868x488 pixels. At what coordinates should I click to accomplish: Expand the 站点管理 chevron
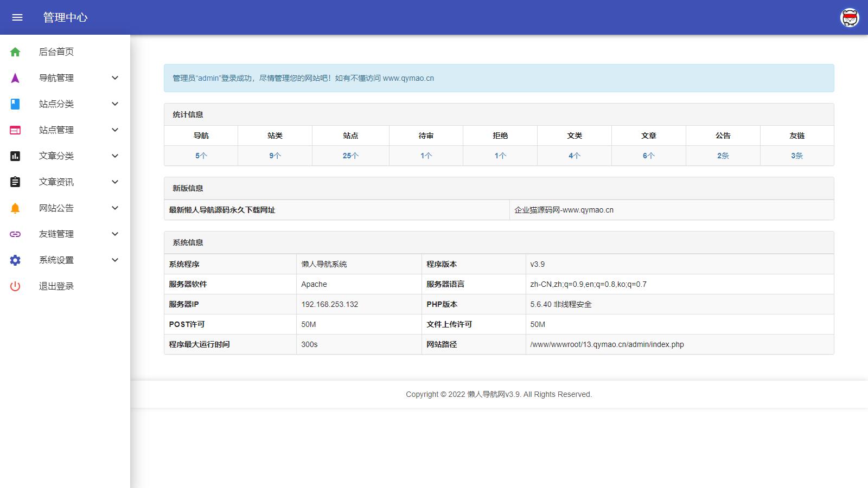point(115,130)
